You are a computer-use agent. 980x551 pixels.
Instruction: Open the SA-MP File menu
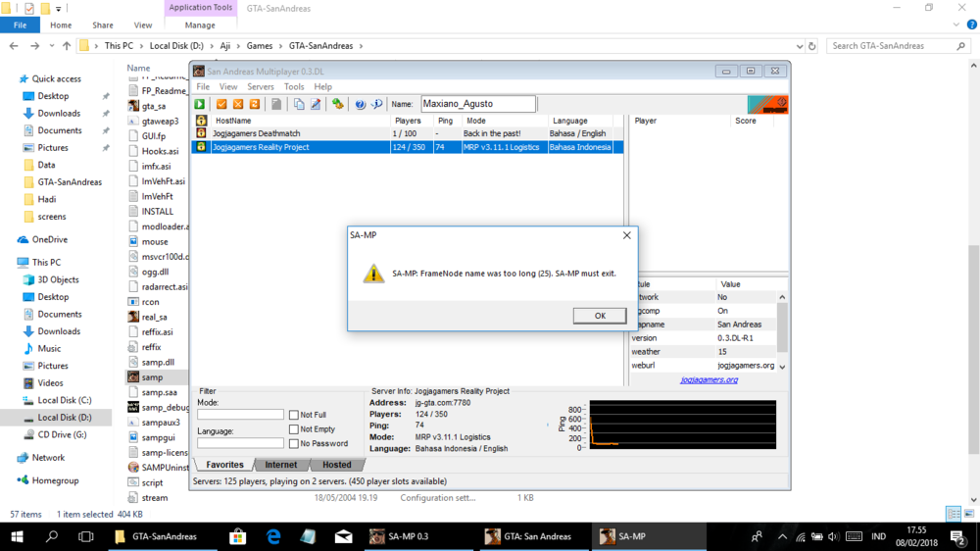pos(203,87)
